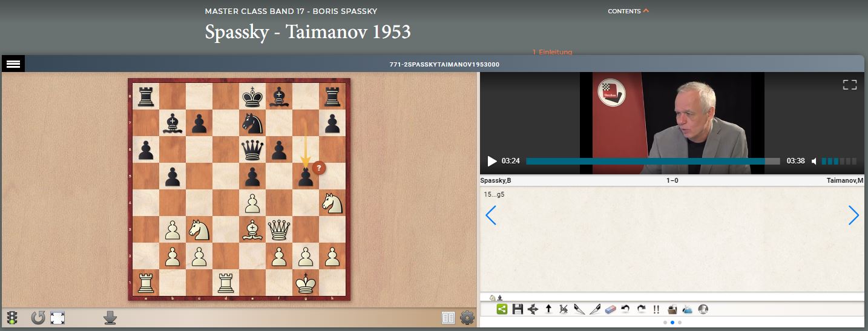Expand the CONTENTS dropdown
Screen dimensions: 868x331
[628, 11]
